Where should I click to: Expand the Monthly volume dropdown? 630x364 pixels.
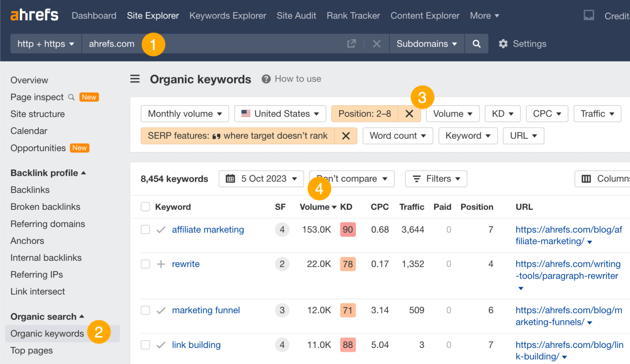pos(184,113)
